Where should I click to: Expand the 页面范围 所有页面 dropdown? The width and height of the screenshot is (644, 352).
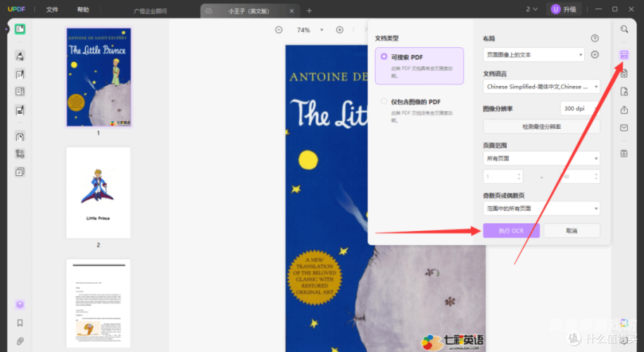(x=541, y=158)
